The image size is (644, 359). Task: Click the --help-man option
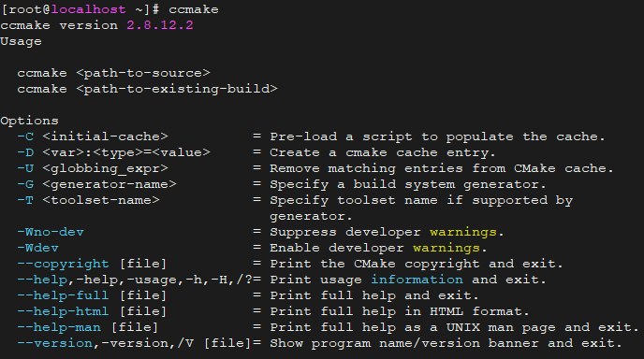coord(59,327)
